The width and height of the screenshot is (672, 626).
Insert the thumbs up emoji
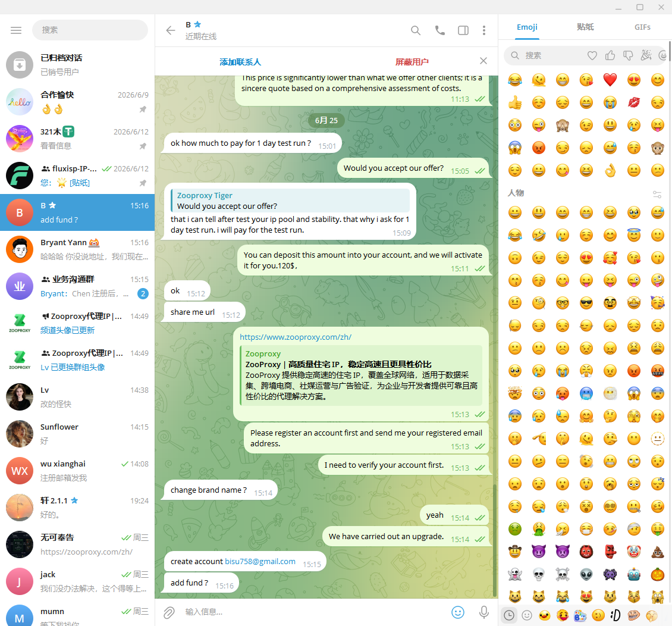click(515, 102)
